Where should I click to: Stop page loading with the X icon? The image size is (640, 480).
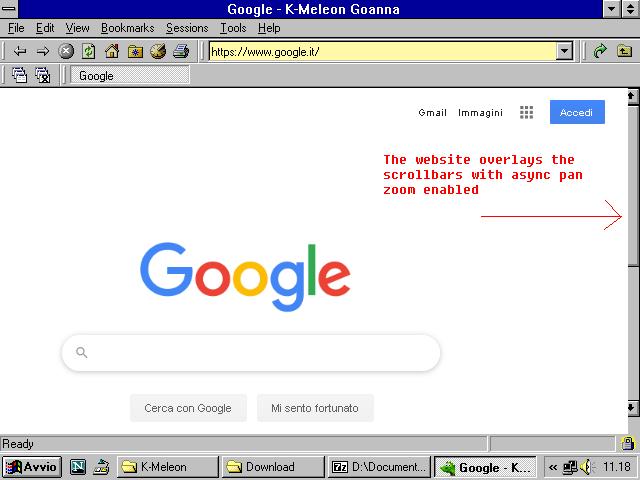[x=66, y=51]
